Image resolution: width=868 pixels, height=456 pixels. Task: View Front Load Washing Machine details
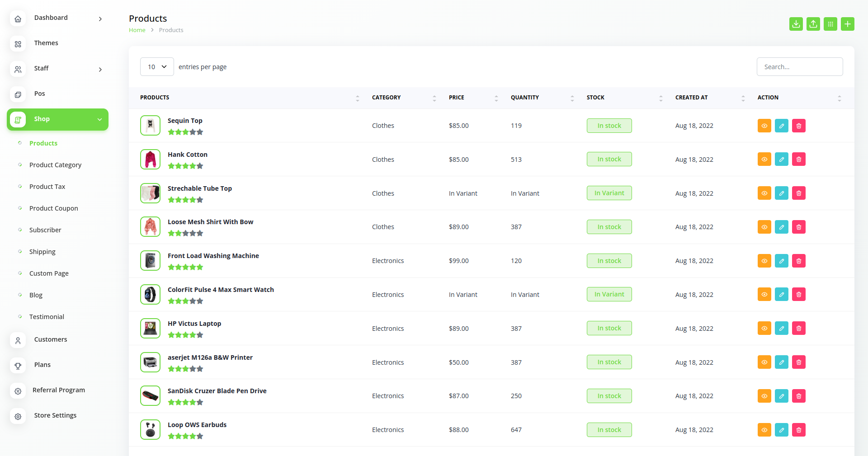click(764, 261)
